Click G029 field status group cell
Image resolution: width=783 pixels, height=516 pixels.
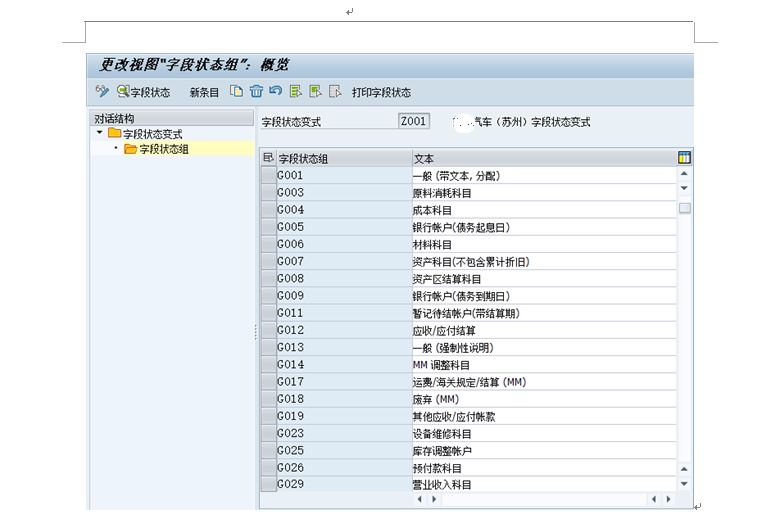(344, 484)
